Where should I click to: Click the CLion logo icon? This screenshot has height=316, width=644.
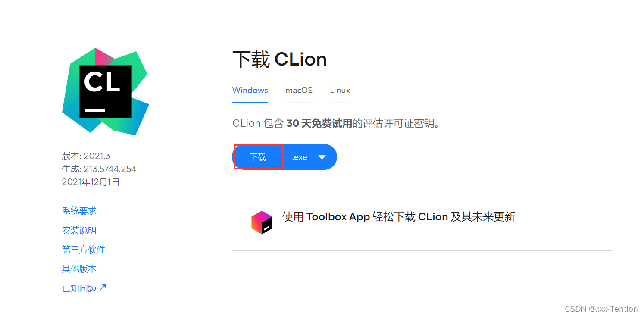pos(106,91)
